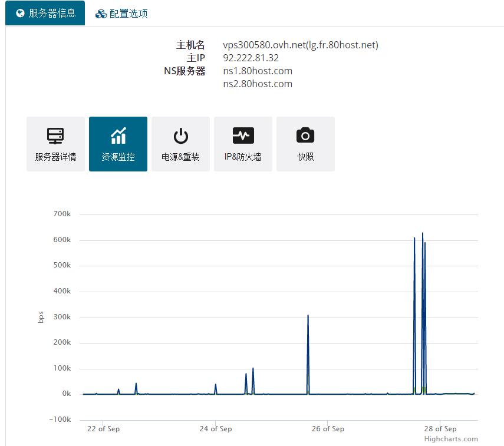Open the 服务器信息 tab
Viewport: 504px width, 446px height.
(x=45, y=13)
